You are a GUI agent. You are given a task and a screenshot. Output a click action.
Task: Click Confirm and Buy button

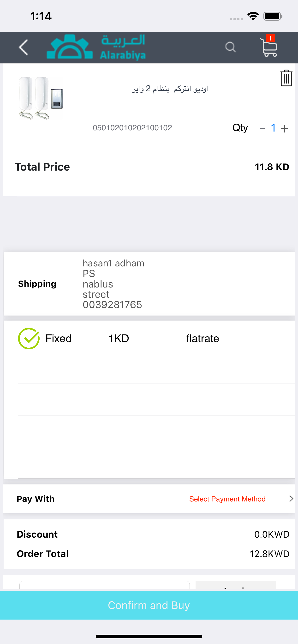click(x=149, y=605)
